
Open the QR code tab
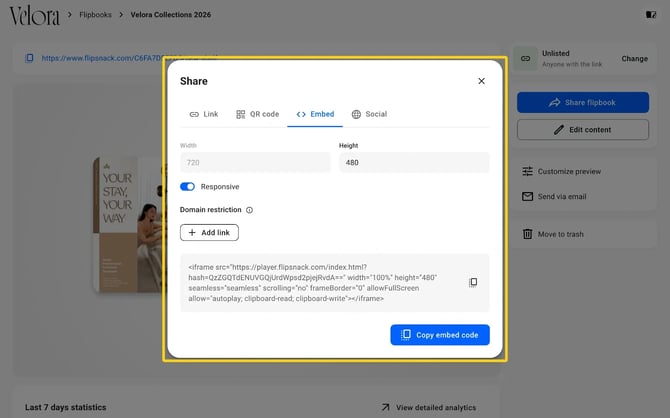pyautogui.click(x=257, y=114)
